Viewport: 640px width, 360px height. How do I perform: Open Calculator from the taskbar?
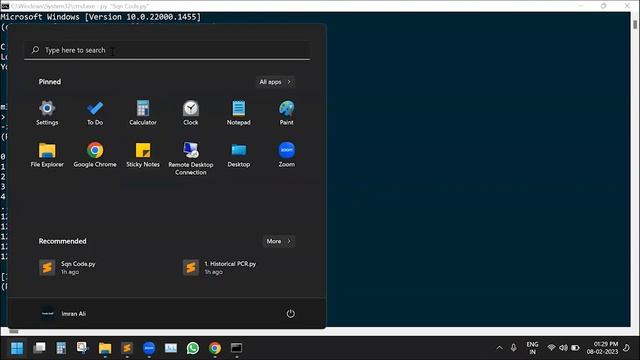[61, 348]
